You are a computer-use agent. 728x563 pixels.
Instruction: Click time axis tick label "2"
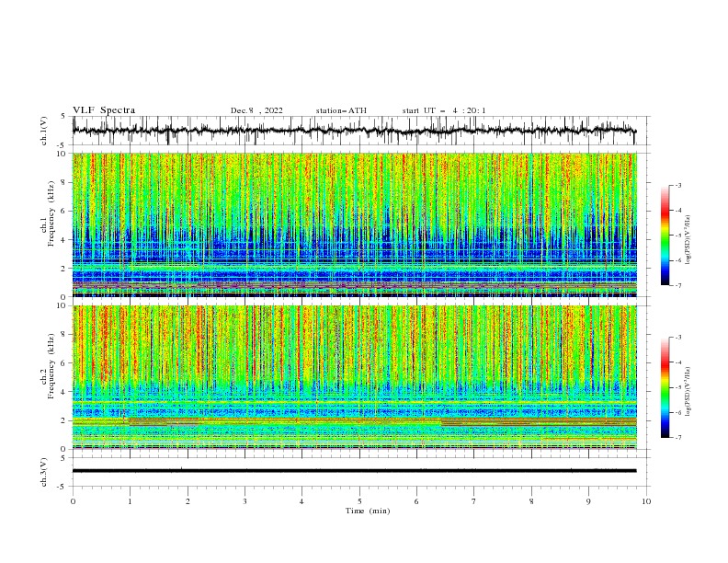point(188,501)
